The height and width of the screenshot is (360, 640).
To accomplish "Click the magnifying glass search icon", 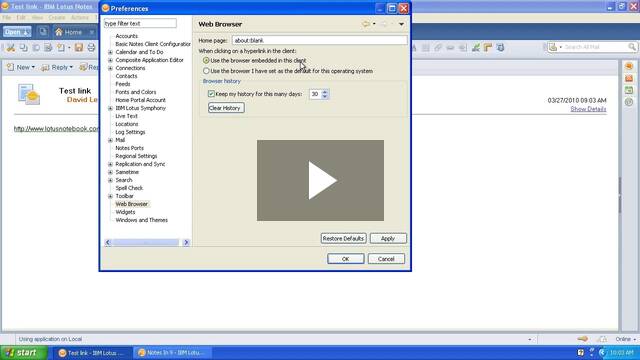I will click(x=632, y=47).
